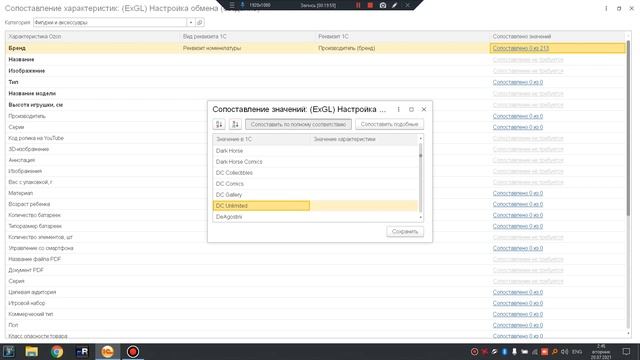Select DC Unlimited highlighted row
The image size is (640, 360).
(315, 206)
